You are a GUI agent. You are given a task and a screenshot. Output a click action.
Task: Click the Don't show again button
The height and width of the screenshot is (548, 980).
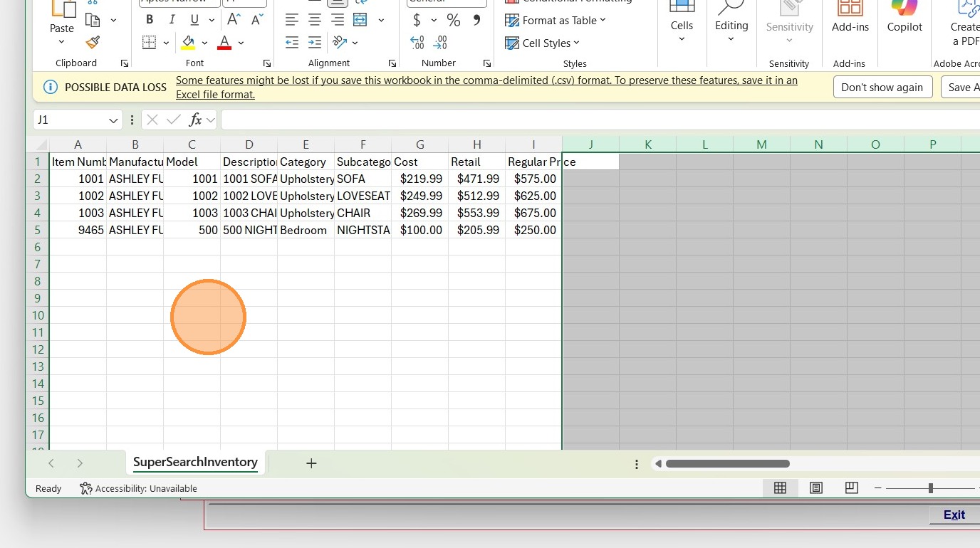pos(882,87)
